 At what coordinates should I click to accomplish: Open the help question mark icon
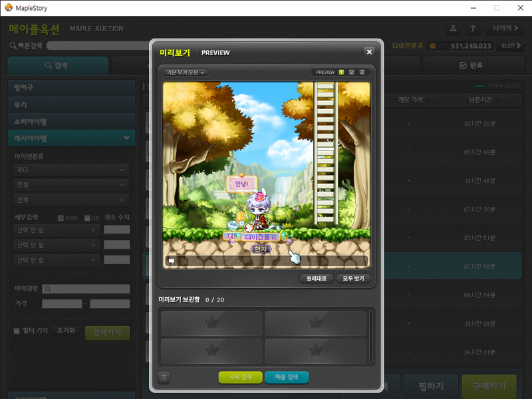click(x=473, y=28)
